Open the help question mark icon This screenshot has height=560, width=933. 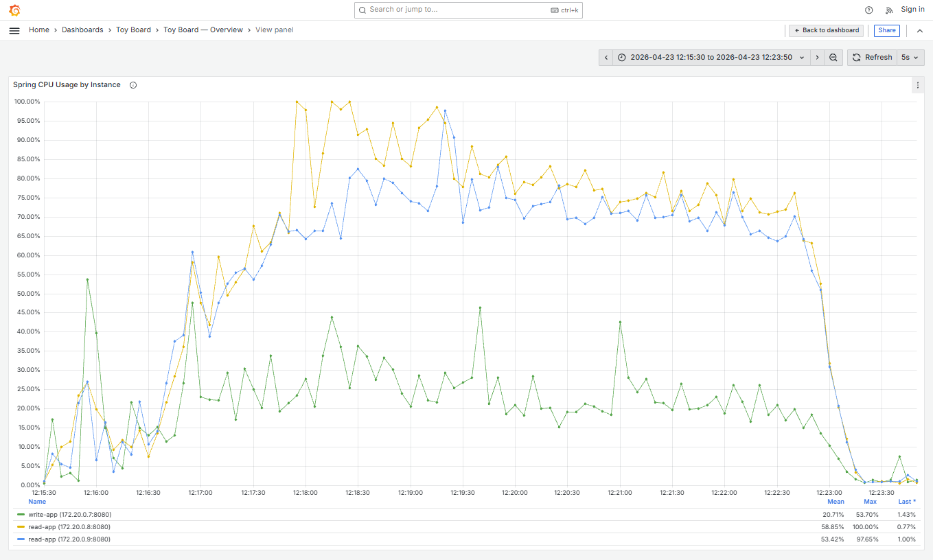point(869,10)
